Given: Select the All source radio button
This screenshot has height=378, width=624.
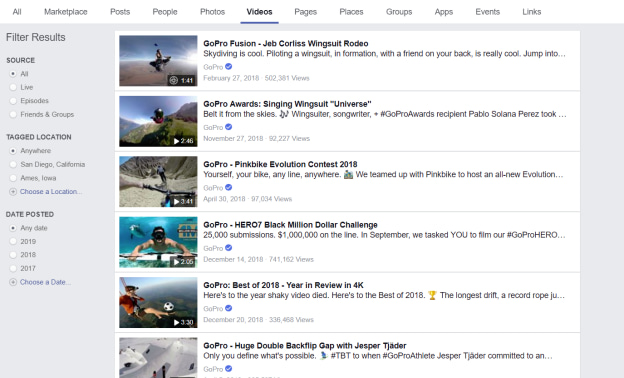Looking at the screenshot, I should [x=13, y=74].
